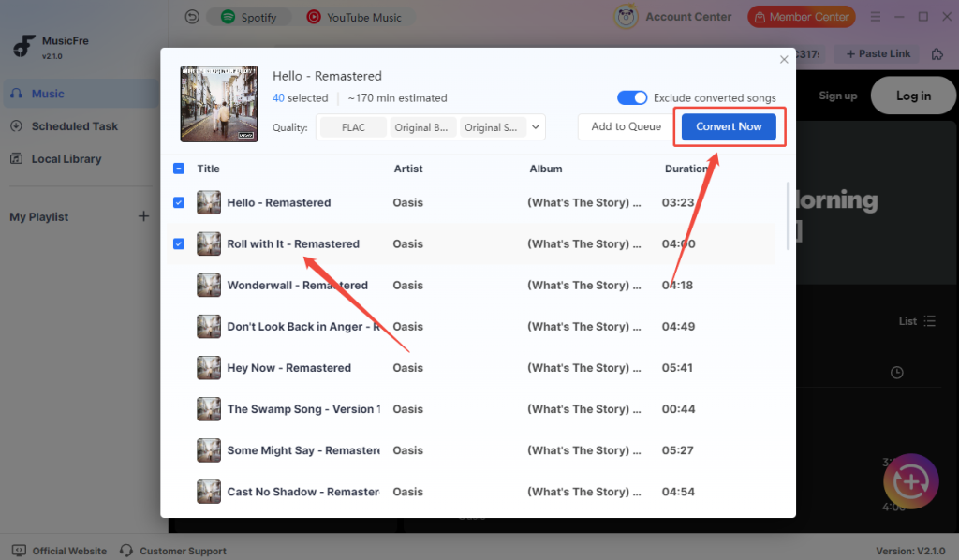Open the hamburger menu icon in title bar
The width and height of the screenshot is (959, 560).
coord(876,17)
